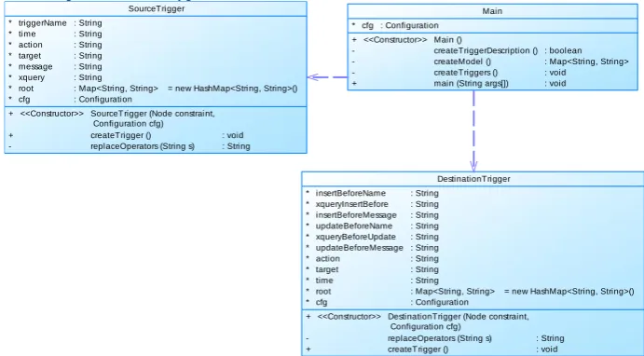Screen dimensions: 644x356
Task: Click the updateBeforeName attribute
Action: point(353,226)
